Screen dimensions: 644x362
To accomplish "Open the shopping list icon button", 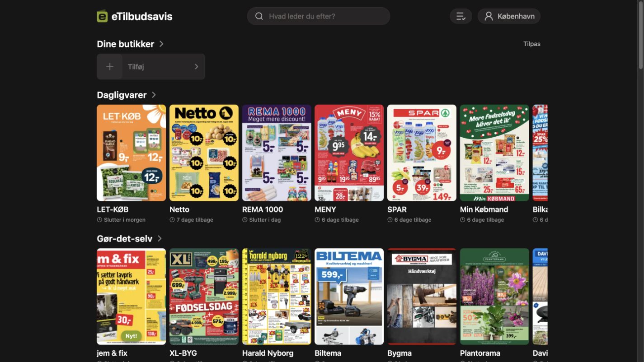I will coord(461,16).
